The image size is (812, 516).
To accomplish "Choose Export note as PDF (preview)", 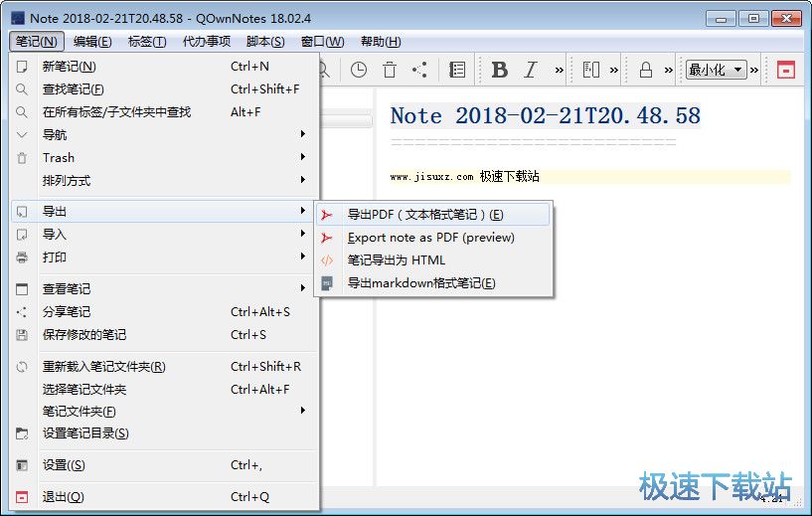I will click(433, 238).
